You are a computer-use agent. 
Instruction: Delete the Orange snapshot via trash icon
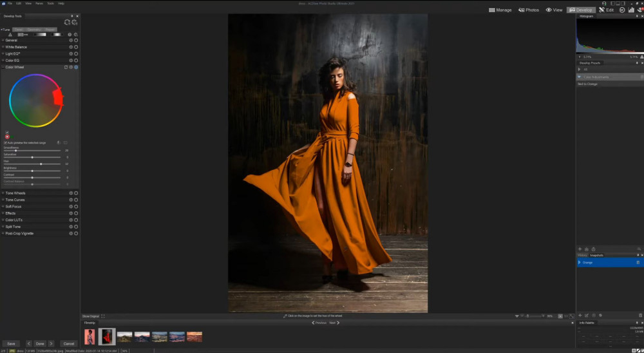638,262
